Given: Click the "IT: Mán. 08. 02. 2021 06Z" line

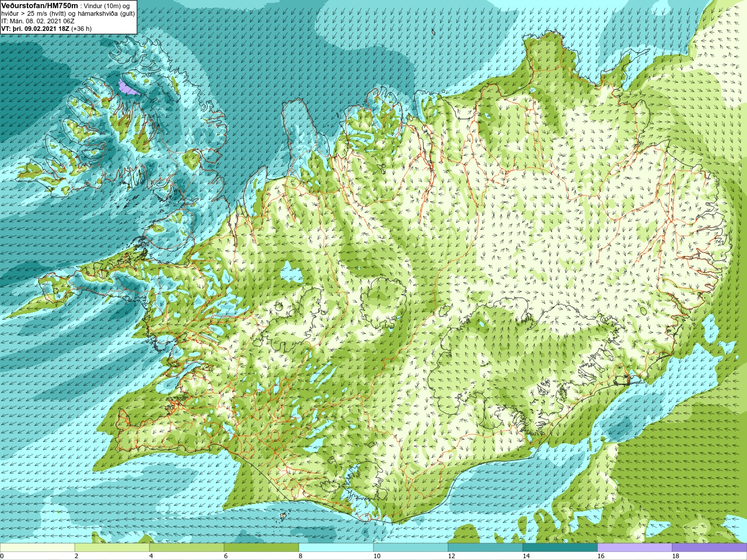Looking at the screenshot, I should [x=37, y=21].
